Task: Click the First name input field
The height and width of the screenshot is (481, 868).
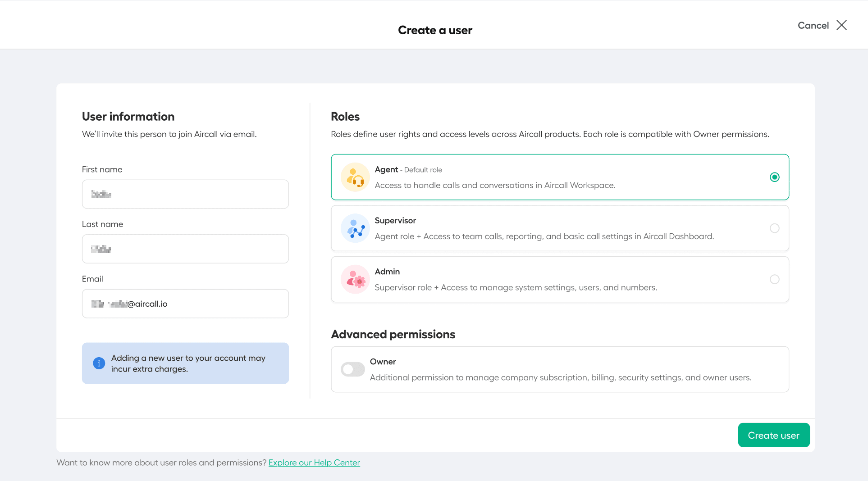Action: (185, 194)
